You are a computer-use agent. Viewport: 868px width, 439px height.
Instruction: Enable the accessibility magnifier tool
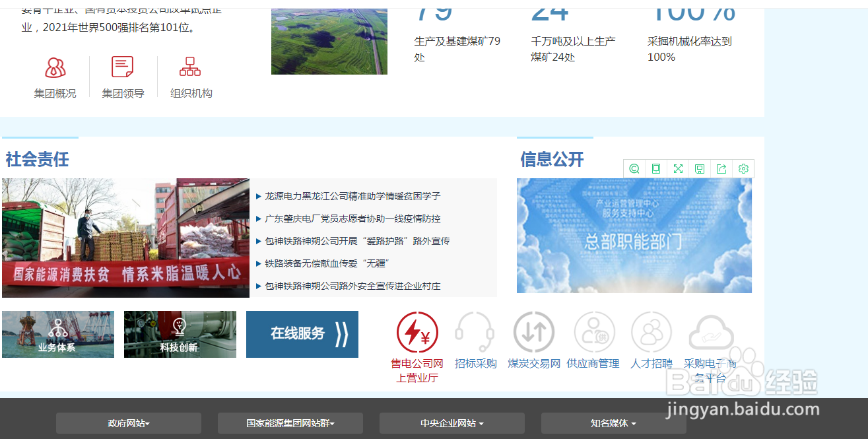pos(634,168)
